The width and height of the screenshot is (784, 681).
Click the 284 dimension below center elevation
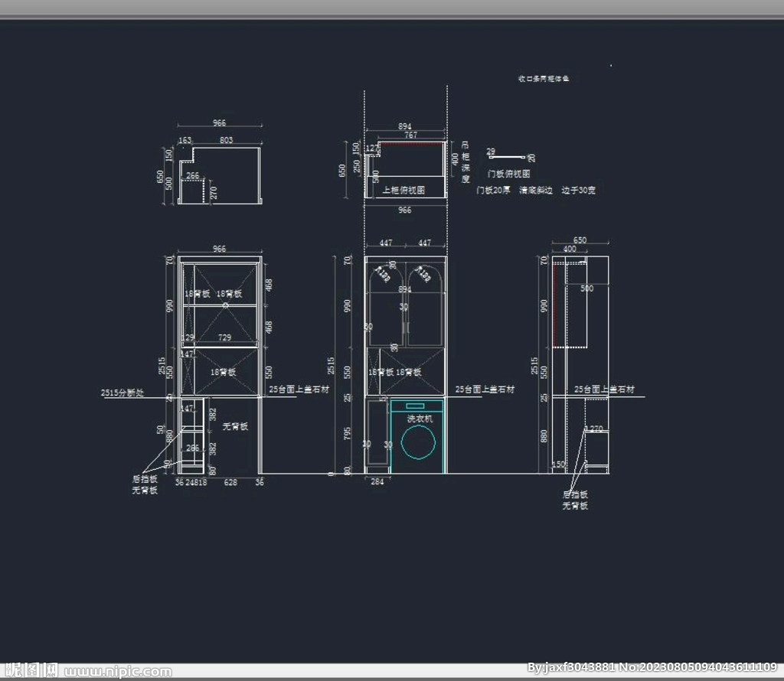377,481
